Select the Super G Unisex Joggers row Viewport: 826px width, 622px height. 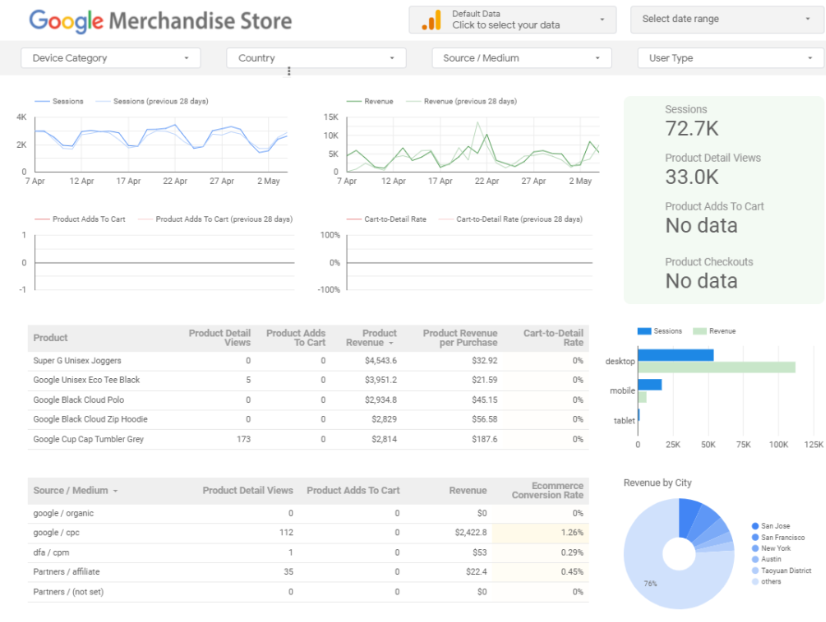pyautogui.click(x=308, y=361)
